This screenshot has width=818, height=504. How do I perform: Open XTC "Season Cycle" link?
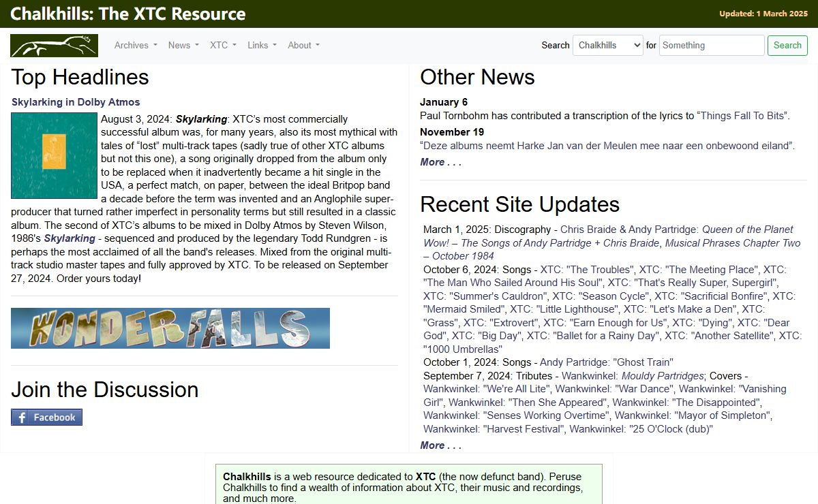coord(601,296)
